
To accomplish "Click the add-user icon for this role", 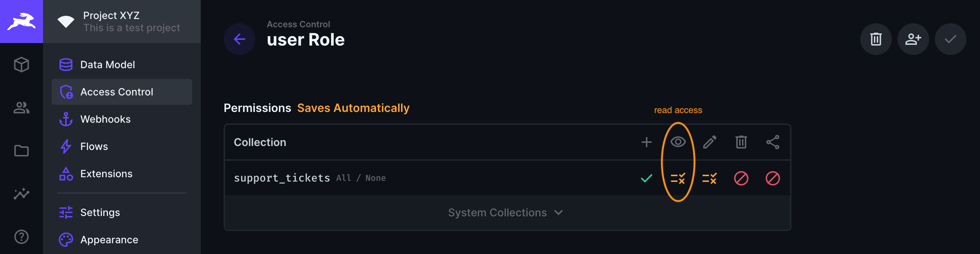I will [x=913, y=39].
